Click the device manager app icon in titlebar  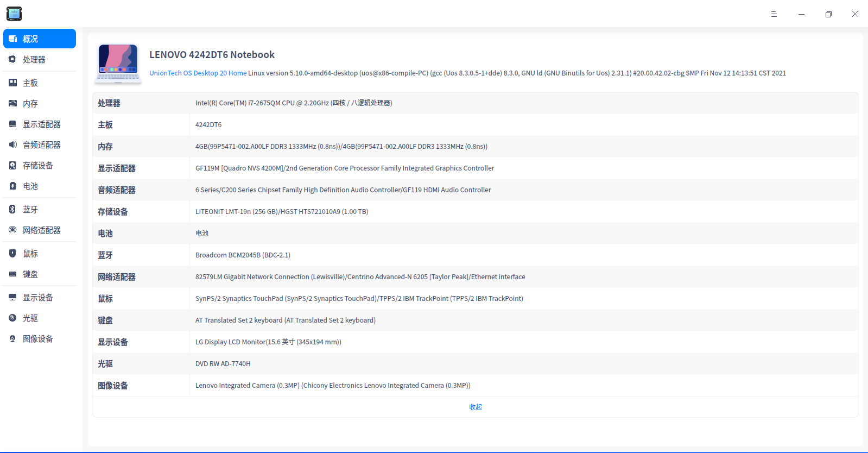(x=14, y=14)
